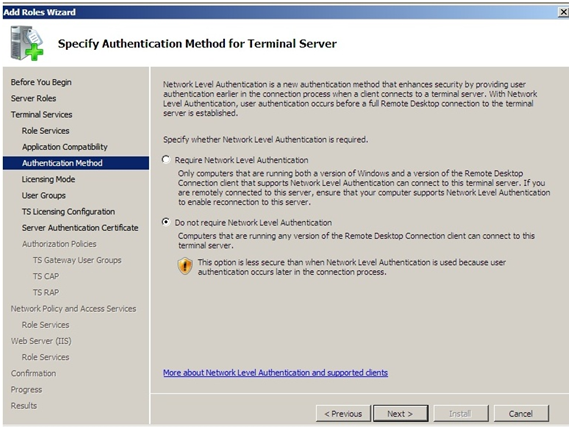
Task: Select Do not require Network Level Authentication
Action: 166,222
